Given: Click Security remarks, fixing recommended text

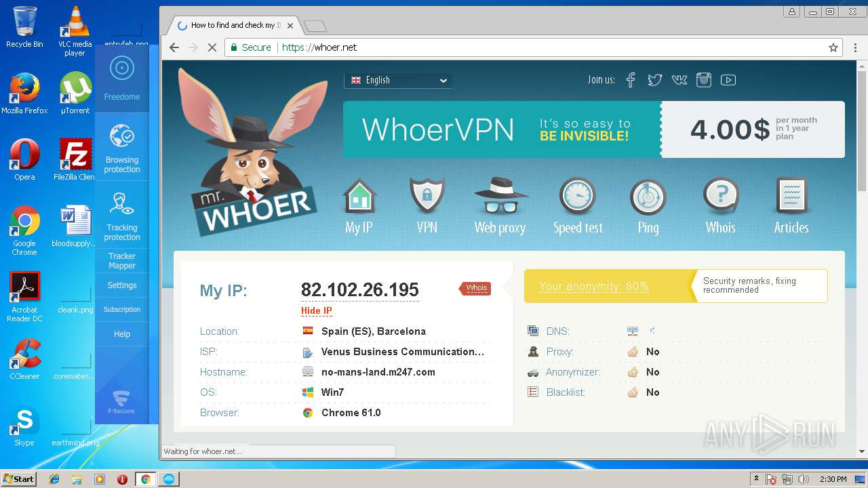Looking at the screenshot, I should tap(749, 285).
